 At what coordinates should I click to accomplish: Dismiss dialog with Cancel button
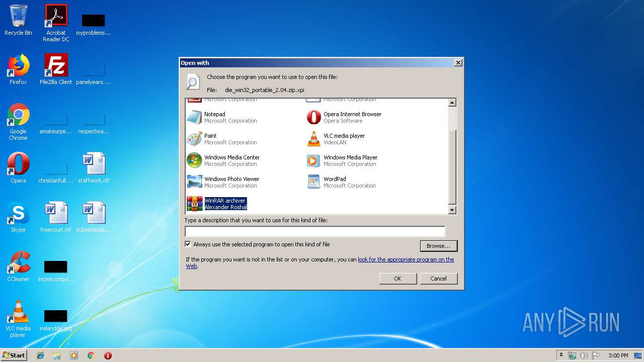click(x=438, y=279)
